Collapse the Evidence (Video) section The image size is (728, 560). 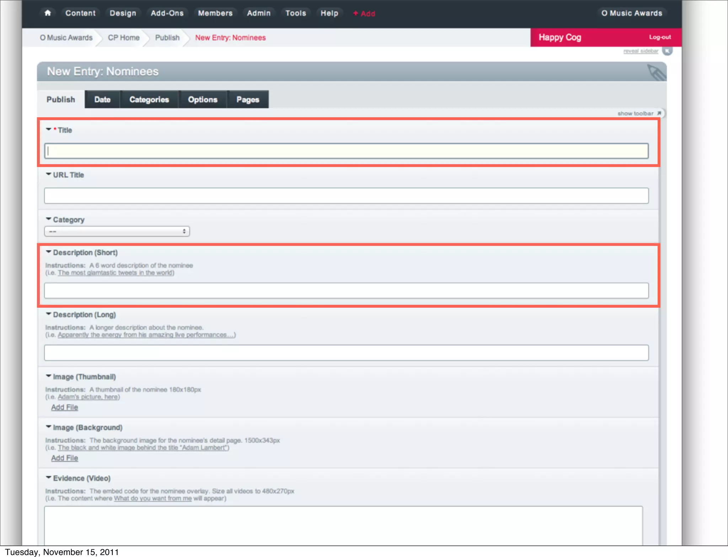point(49,478)
